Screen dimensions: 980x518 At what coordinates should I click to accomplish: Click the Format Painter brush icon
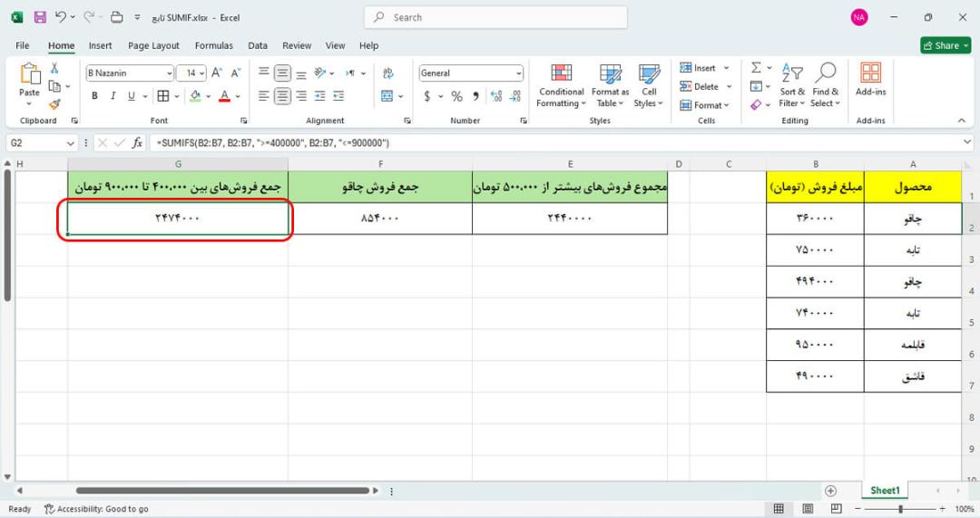(54, 103)
